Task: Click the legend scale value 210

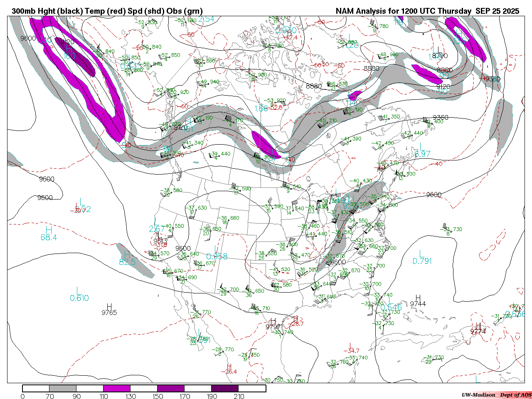Action: [239, 396]
